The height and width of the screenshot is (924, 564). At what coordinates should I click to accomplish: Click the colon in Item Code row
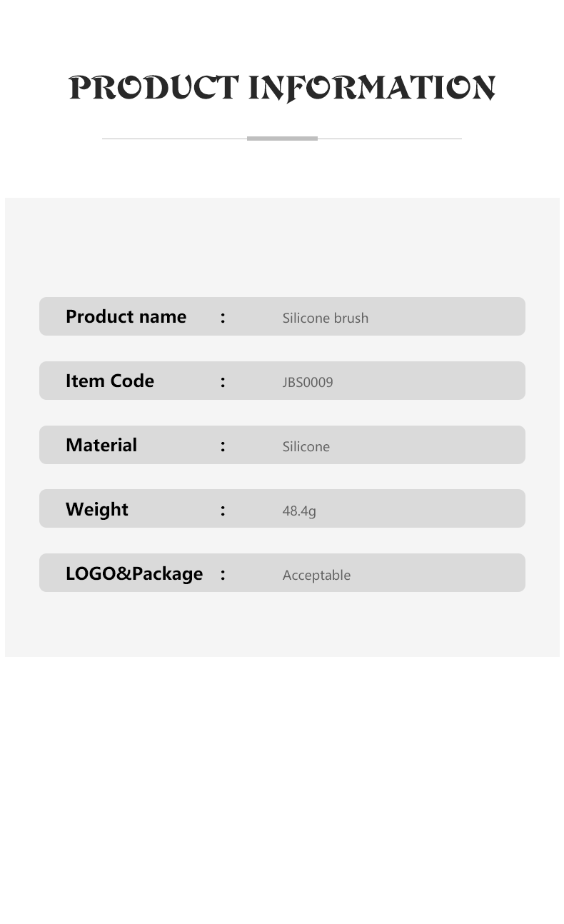click(x=223, y=382)
